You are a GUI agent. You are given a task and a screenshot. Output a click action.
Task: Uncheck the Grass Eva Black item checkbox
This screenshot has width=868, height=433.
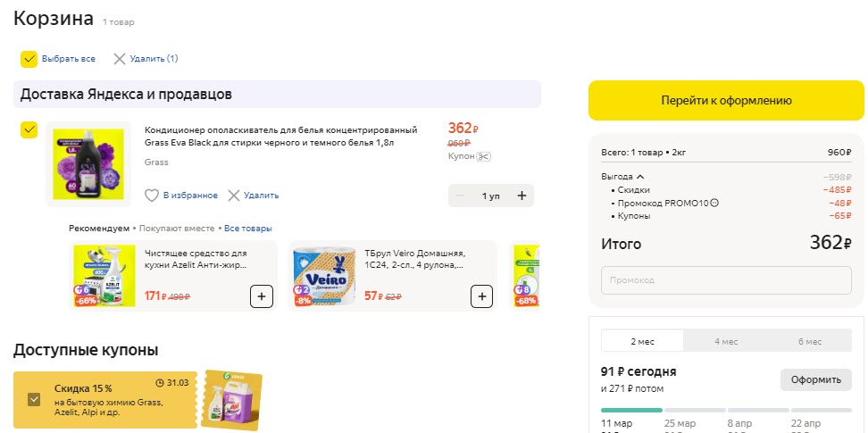tap(29, 130)
